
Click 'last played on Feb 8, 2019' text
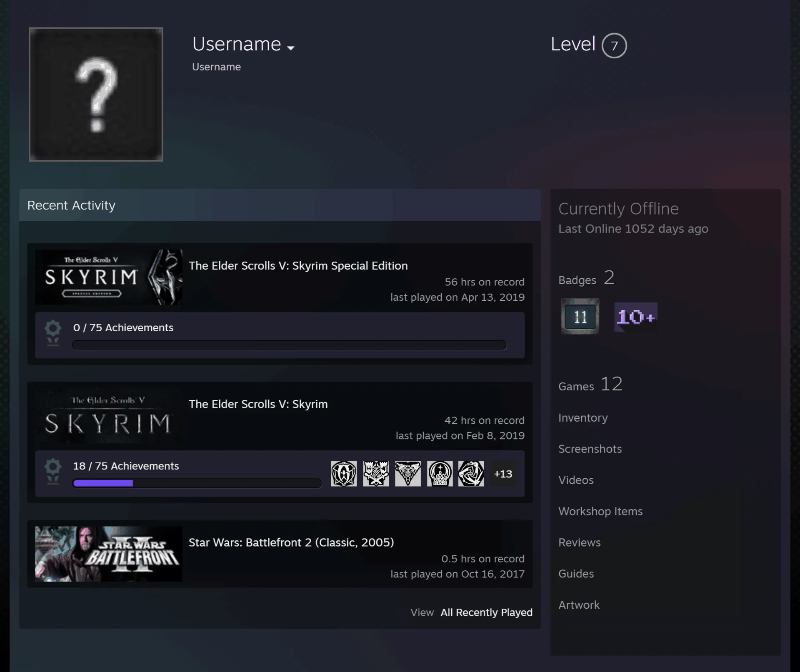[x=460, y=436]
